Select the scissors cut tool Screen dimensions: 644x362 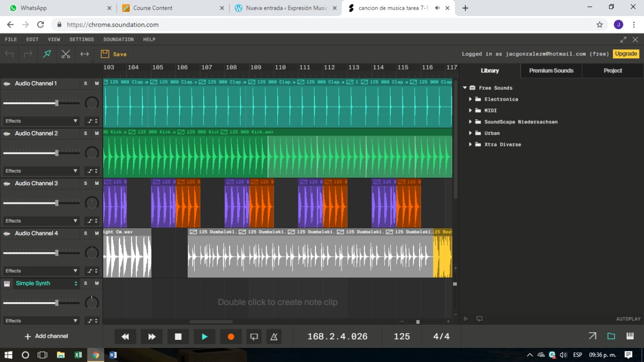(x=66, y=54)
